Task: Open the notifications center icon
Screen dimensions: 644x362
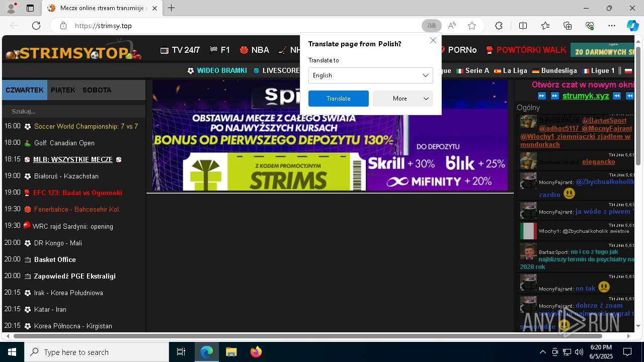Action: (x=627, y=352)
